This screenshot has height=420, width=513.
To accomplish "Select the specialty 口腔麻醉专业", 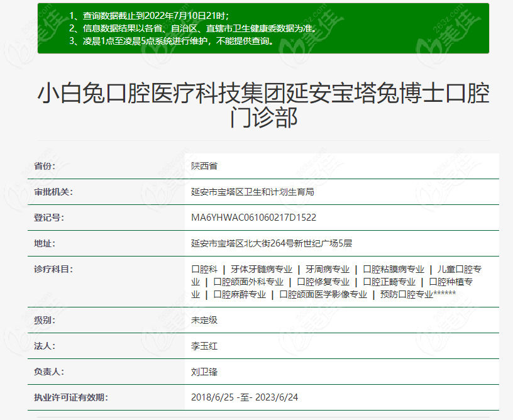I will 240,295.
